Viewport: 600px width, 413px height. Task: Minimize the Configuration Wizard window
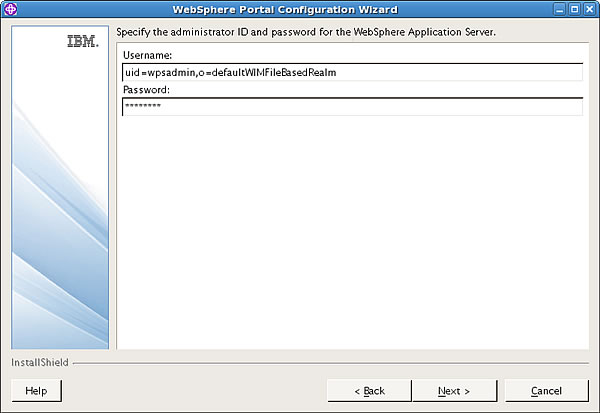coord(559,9)
